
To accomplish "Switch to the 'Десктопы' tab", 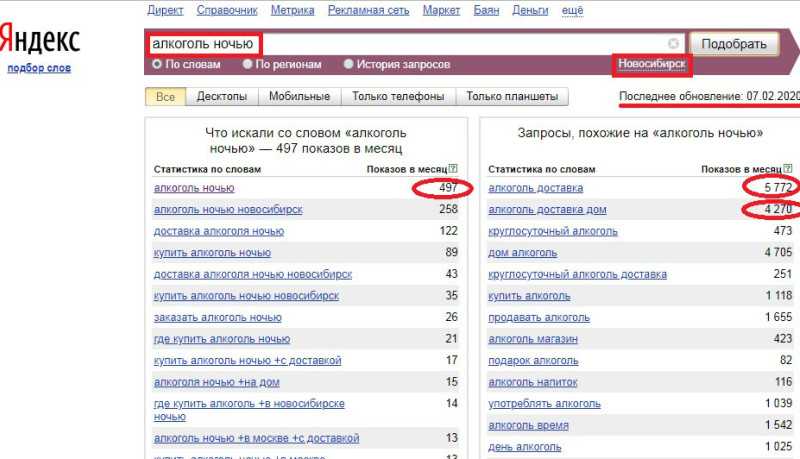I will point(222,97).
